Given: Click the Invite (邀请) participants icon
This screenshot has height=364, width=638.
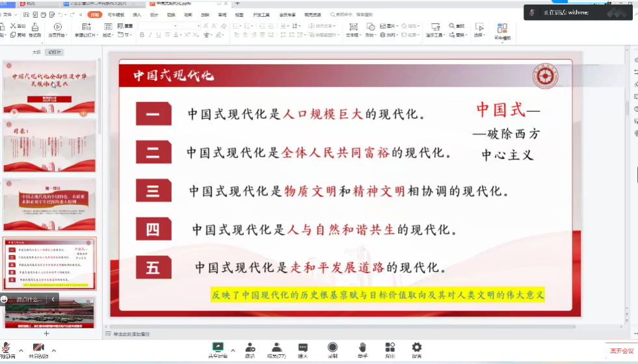Looking at the screenshot, I should point(250,350).
